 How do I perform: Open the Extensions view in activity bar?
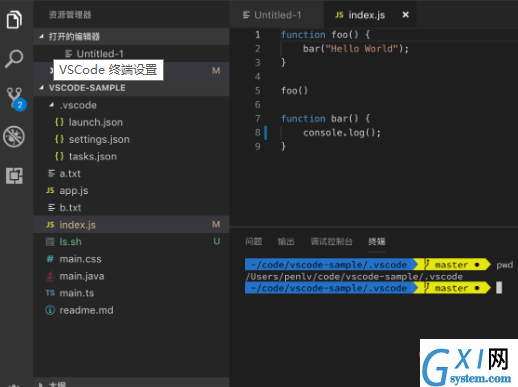tap(14, 176)
